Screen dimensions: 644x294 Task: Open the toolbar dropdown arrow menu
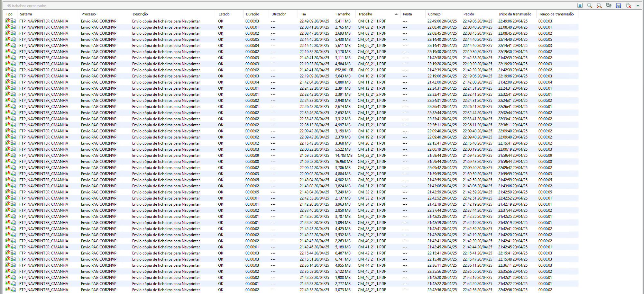click(x=638, y=5)
